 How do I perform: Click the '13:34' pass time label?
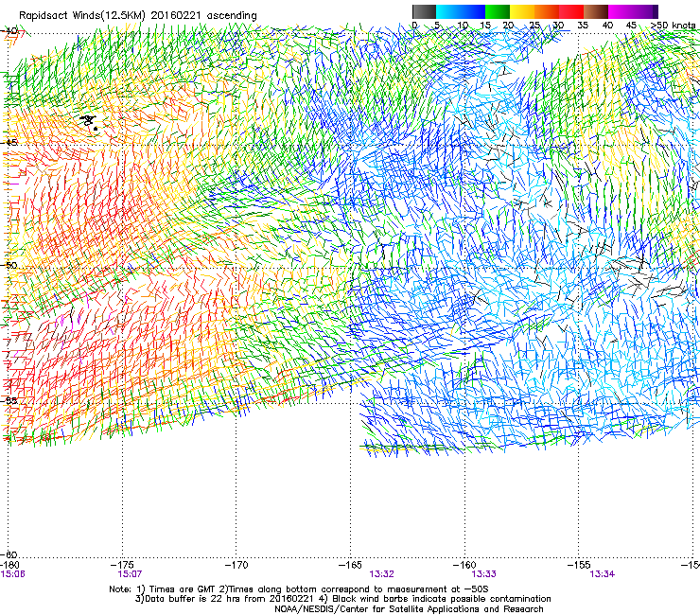click(602, 574)
